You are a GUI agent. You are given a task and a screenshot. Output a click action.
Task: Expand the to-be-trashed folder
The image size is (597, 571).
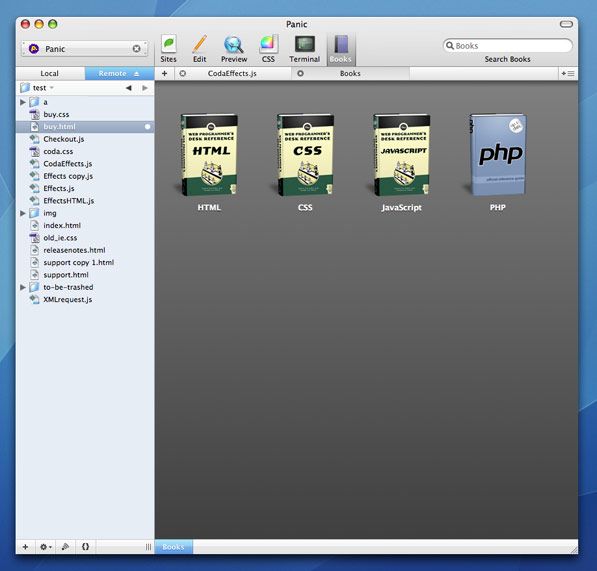click(x=23, y=287)
